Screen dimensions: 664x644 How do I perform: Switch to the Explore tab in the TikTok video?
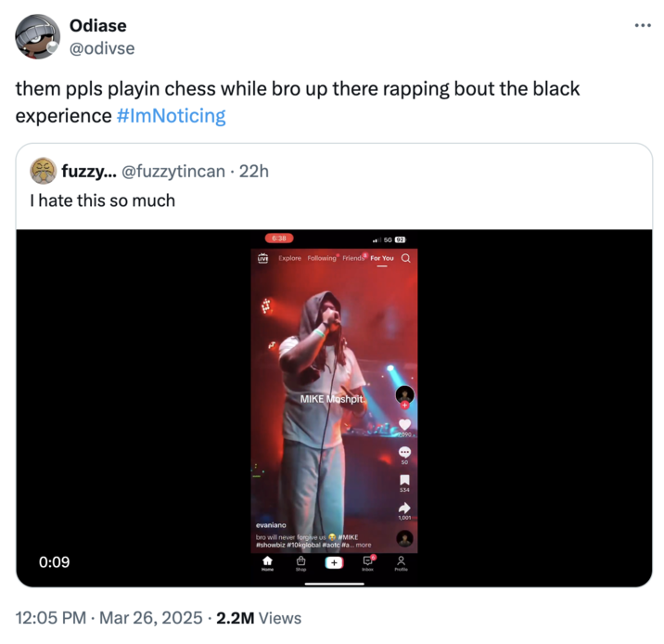tap(289, 258)
